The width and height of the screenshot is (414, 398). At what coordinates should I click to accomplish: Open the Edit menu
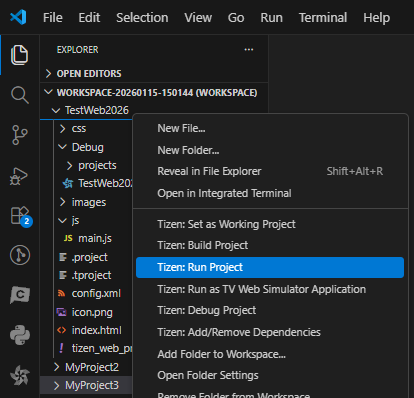pos(89,18)
